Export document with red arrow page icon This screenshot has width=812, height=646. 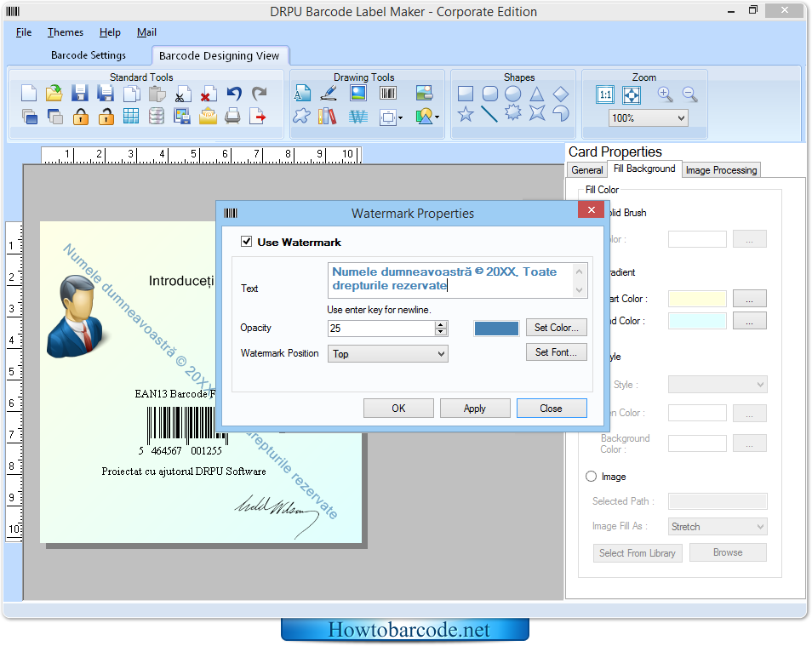tap(257, 117)
